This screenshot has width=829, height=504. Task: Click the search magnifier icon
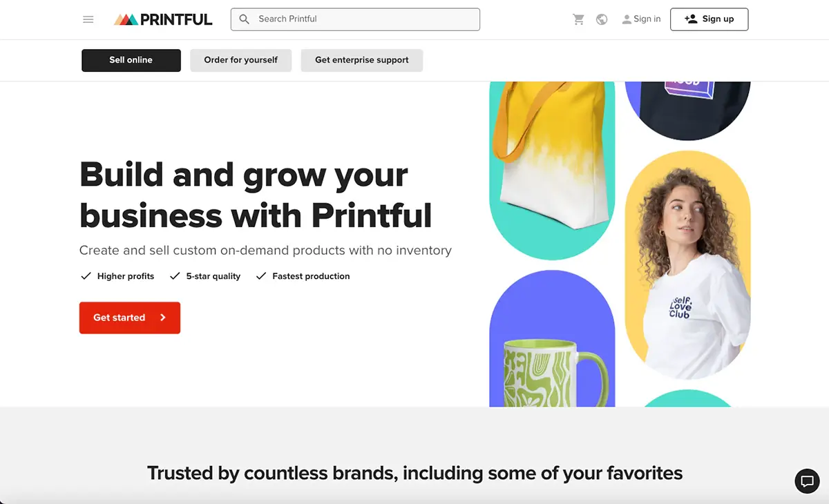(244, 19)
